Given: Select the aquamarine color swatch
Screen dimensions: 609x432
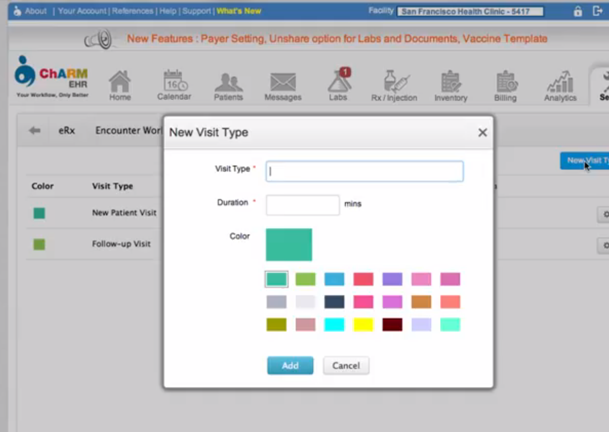Looking at the screenshot, I should pyautogui.click(x=450, y=325).
